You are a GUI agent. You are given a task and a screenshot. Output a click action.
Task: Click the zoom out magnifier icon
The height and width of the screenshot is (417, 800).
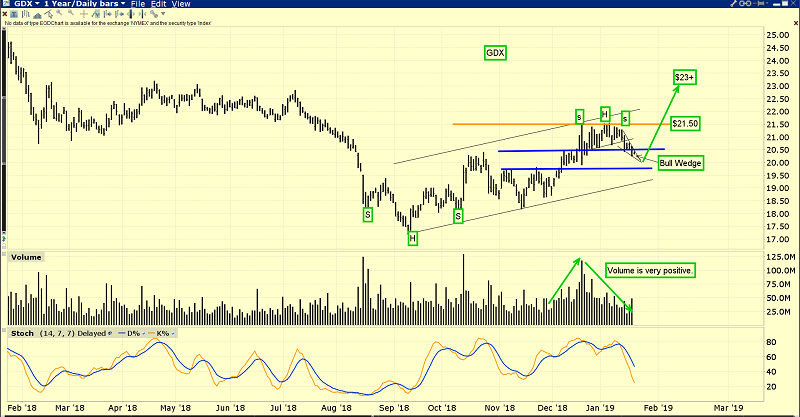(x=71, y=13)
